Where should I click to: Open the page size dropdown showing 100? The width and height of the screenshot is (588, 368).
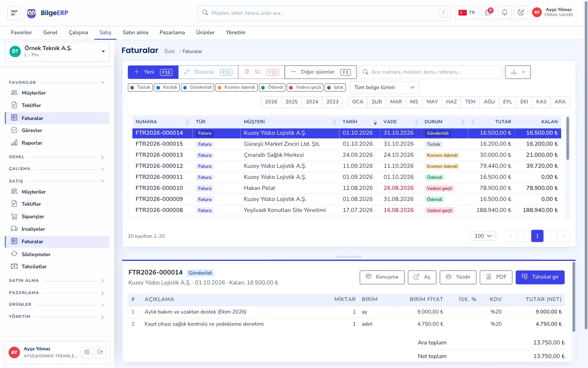pos(483,236)
